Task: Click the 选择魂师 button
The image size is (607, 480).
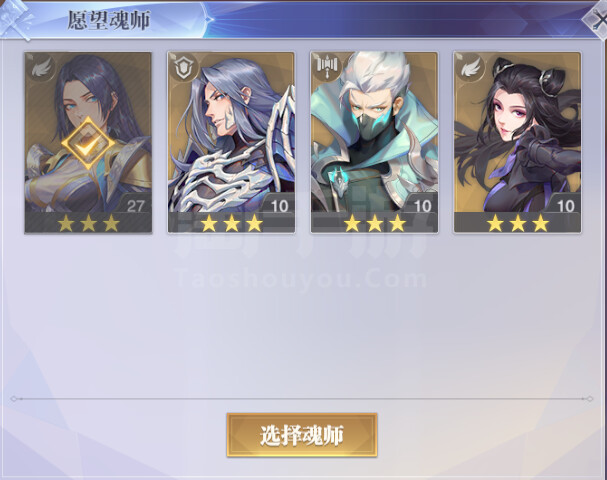Action: 302,435
